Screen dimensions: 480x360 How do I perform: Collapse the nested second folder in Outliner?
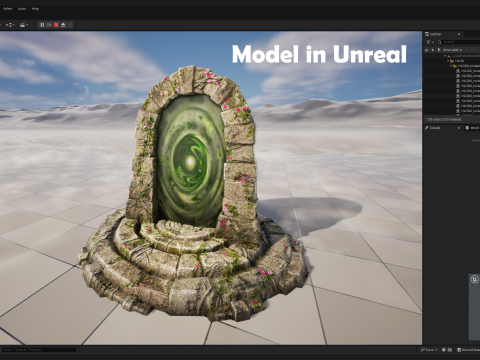coord(451,66)
